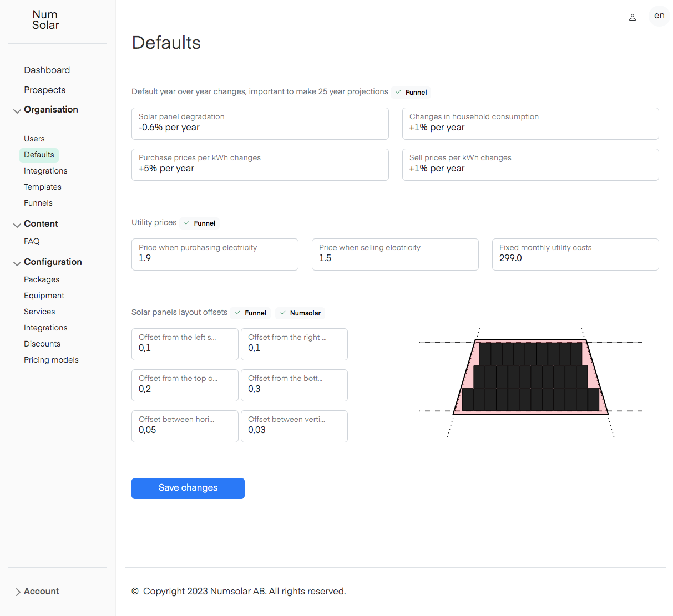The width and height of the screenshot is (673, 616).
Task: Edit Price when selling electricity field
Action: [x=395, y=254]
